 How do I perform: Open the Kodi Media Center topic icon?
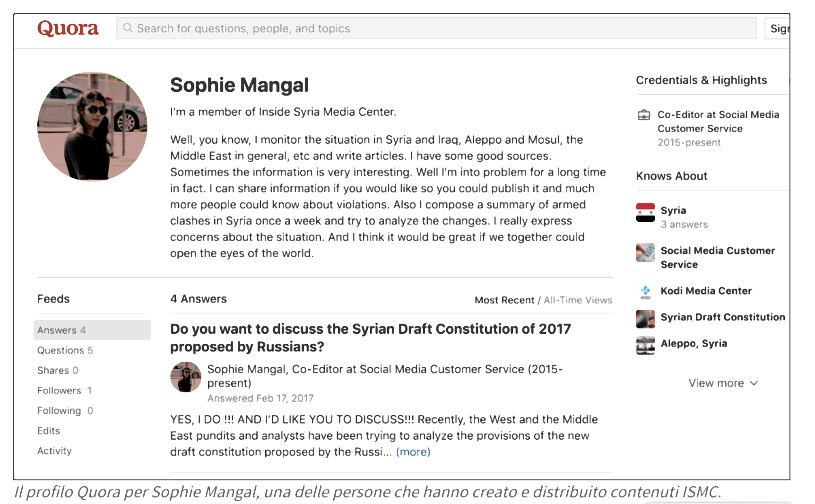[645, 292]
